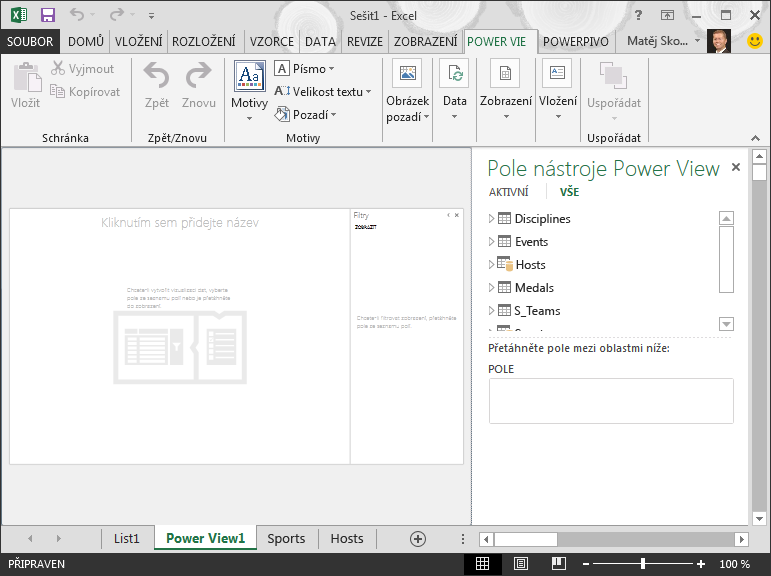Collapse the Filtry pane arrow
Image resolution: width=771 pixels, height=576 pixels.
448,215
